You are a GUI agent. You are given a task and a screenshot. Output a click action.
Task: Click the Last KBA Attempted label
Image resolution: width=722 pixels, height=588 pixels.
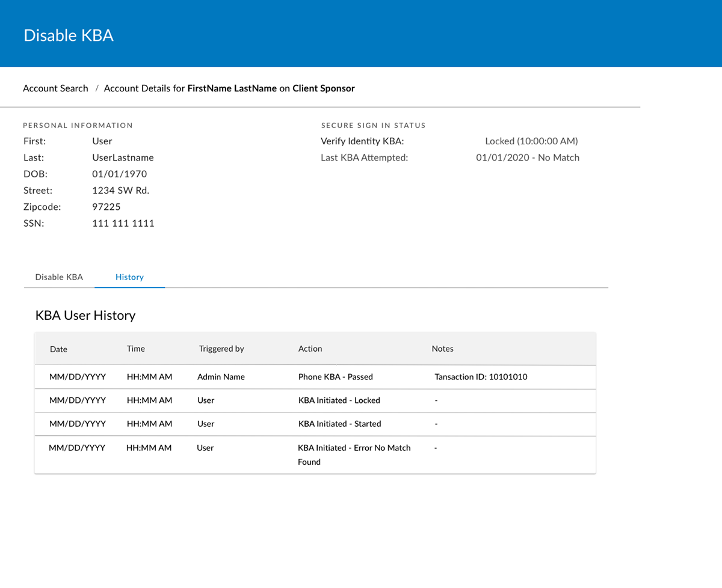[x=364, y=158]
